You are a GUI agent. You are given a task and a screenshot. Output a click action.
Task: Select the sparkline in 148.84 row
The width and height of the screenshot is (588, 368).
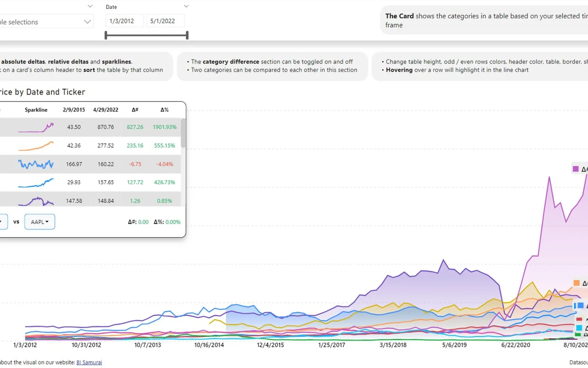pos(36,201)
